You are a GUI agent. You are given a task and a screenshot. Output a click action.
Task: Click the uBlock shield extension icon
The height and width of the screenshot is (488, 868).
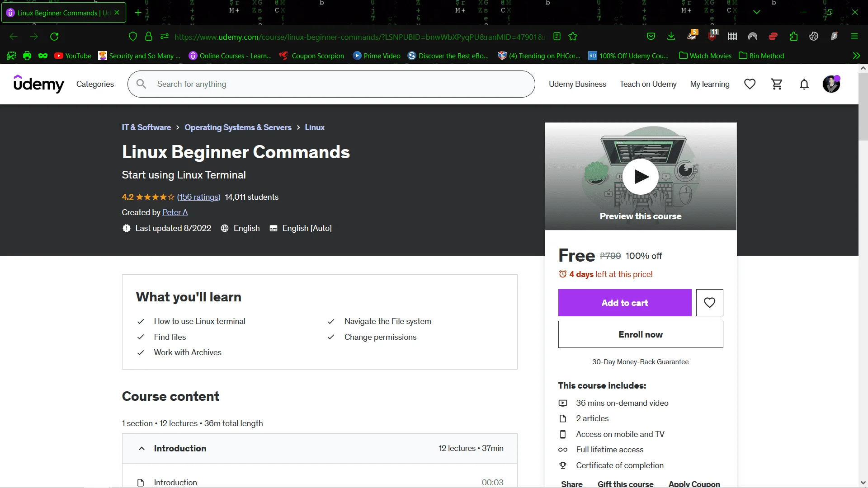[712, 36]
